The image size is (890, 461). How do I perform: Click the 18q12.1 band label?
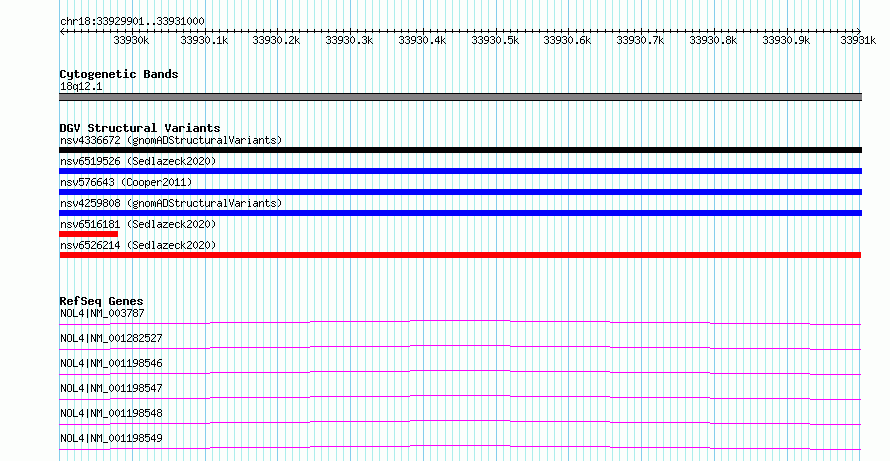click(x=81, y=86)
